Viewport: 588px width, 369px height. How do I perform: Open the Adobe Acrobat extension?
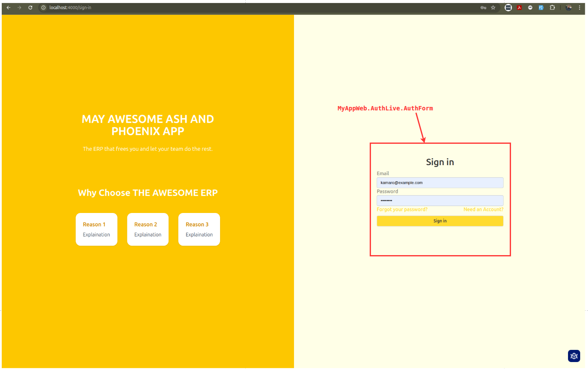[519, 7]
